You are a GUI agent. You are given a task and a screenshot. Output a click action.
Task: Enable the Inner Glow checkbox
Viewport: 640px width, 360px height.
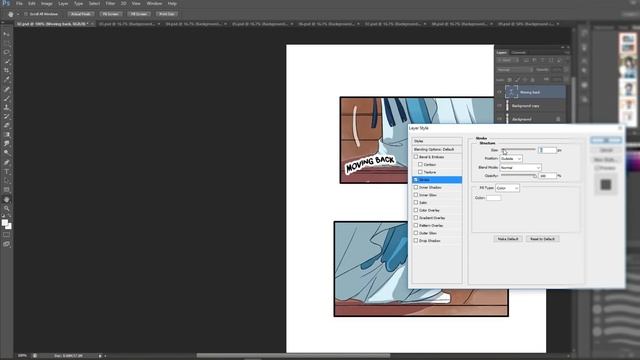pyautogui.click(x=416, y=195)
